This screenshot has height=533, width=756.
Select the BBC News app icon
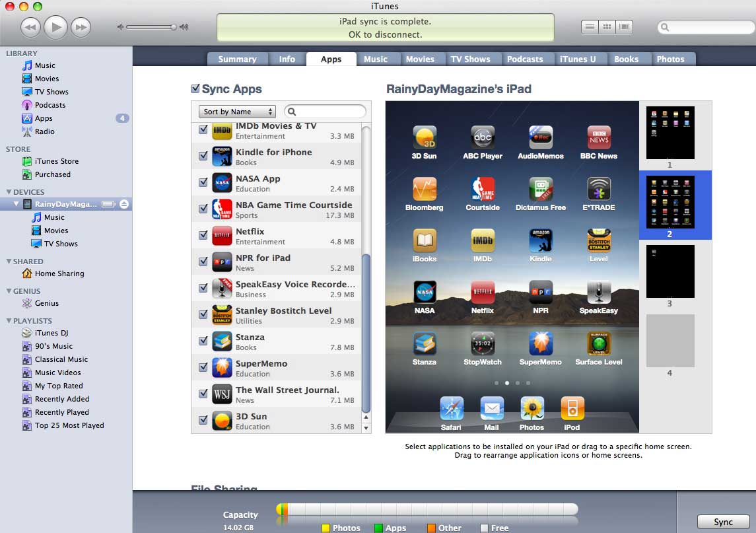(x=599, y=137)
